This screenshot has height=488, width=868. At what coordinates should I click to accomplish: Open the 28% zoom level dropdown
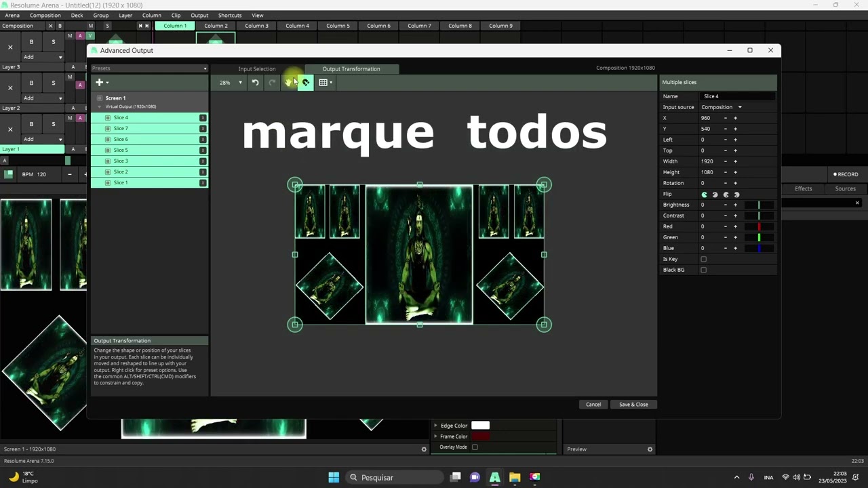tap(231, 83)
